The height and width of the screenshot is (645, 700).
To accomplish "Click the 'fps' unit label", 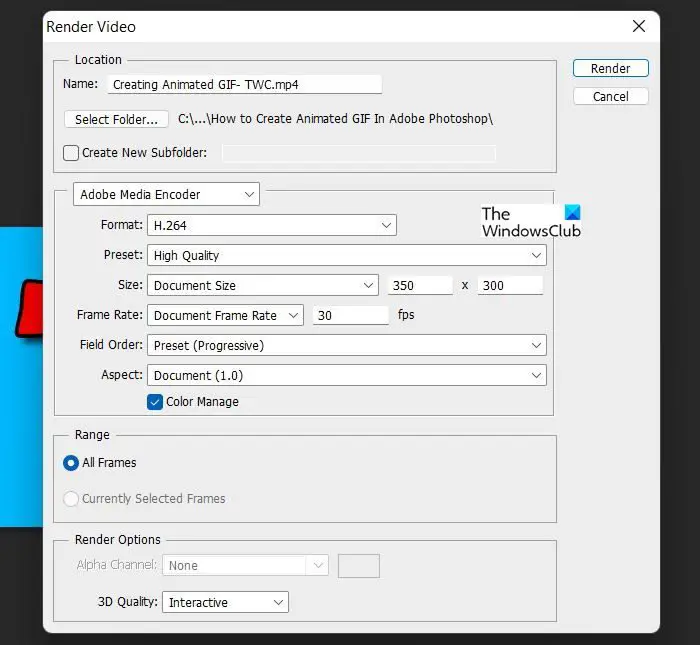I will point(406,315).
